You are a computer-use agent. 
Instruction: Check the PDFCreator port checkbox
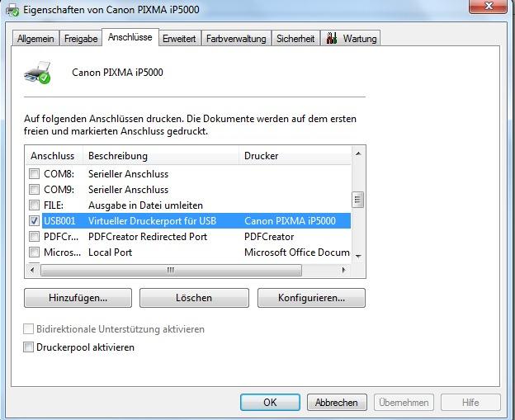(34, 237)
